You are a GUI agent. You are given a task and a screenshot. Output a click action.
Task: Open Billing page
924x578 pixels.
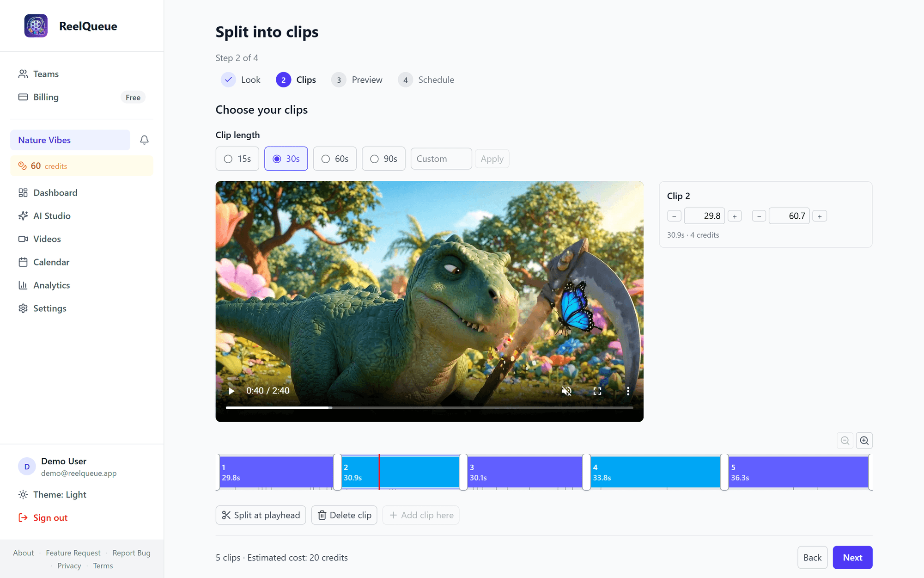click(82, 97)
